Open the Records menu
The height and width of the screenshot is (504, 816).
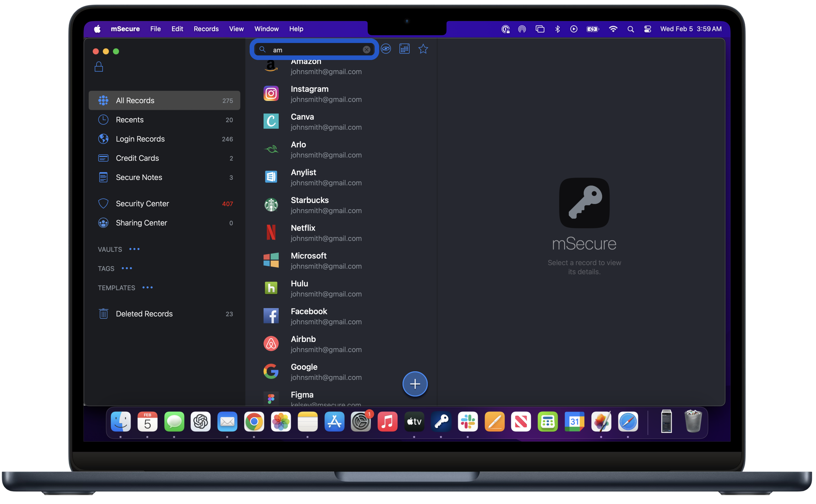(x=206, y=29)
